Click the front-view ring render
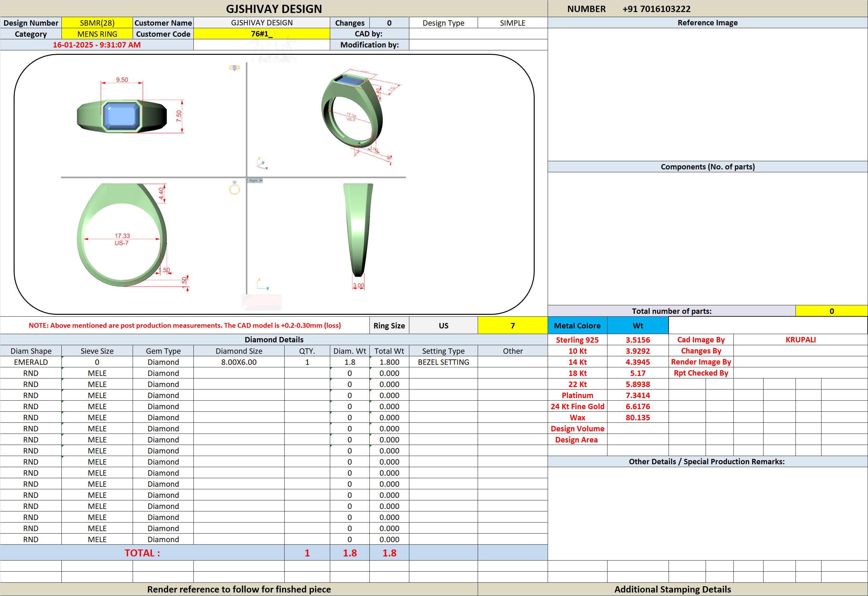Viewport: 868px width, 596px height. [x=122, y=235]
